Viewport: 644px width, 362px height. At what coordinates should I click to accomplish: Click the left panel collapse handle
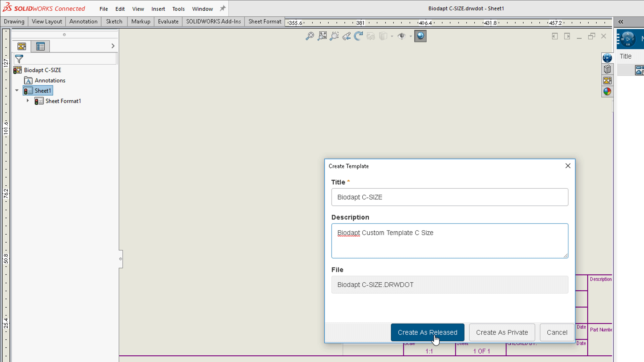coord(120,259)
